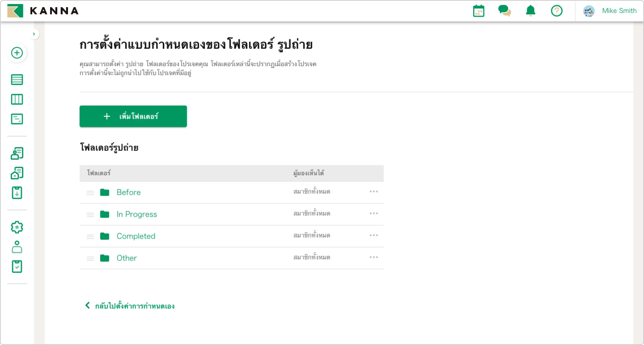Click the กลับไปตั้งค่าการกำหนดเอง back link
This screenshot has height=345, width=644.
[x=129, y=306]
